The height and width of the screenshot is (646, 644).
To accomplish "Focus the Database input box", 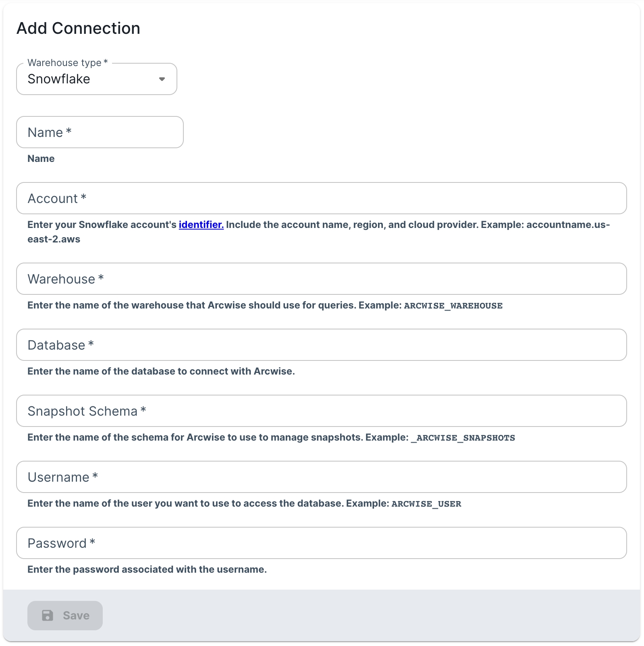I will (321, 345).
